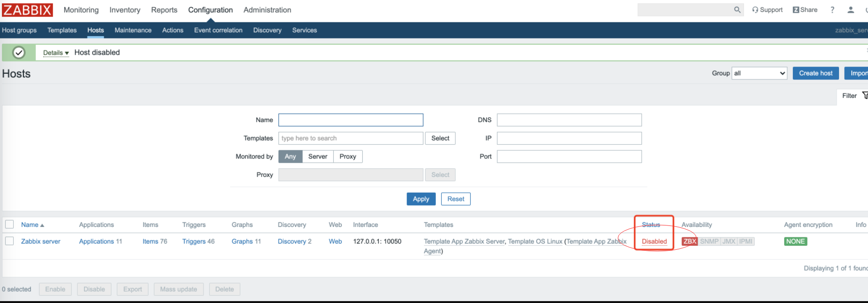Click the Name filter input field
The image size is (868, 303).
[x=350, y=120]
